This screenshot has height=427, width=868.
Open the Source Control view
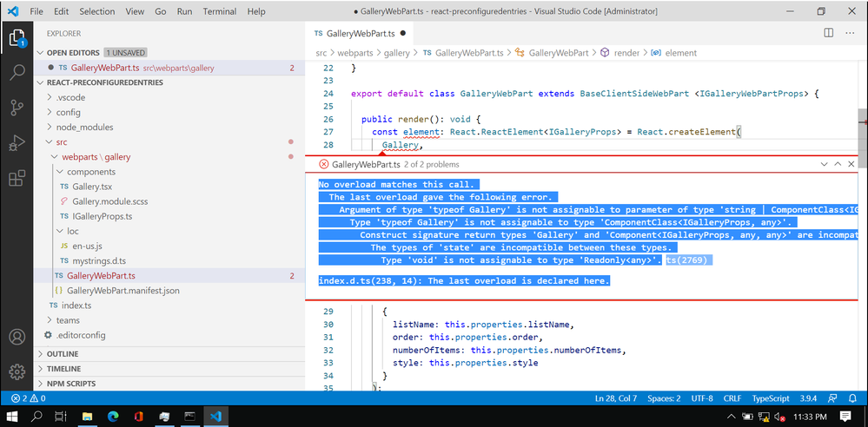coord(17,108)
